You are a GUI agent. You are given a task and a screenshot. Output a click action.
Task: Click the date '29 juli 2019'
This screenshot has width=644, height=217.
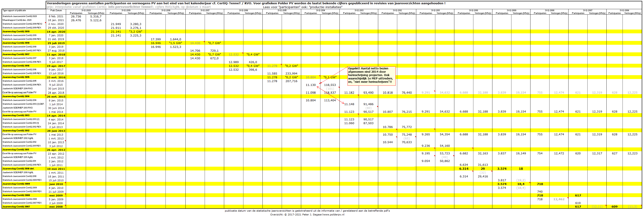pos(56,43)
